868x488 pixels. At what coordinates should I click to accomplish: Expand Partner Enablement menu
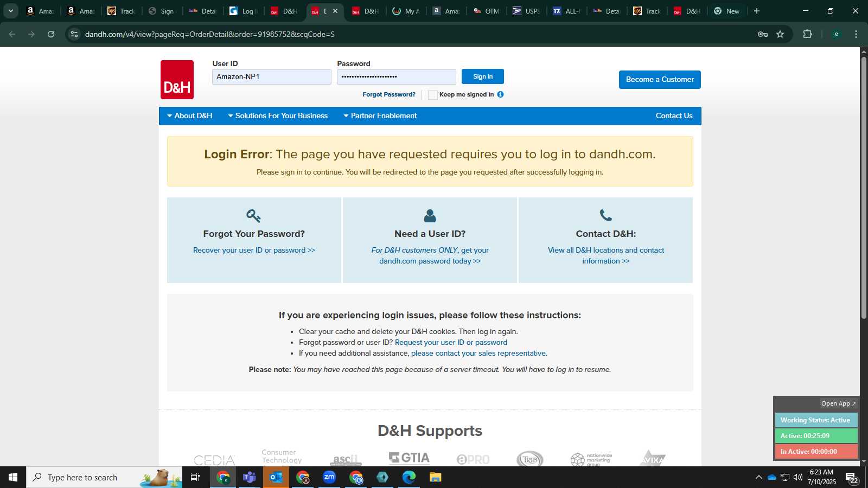point(380,116)
